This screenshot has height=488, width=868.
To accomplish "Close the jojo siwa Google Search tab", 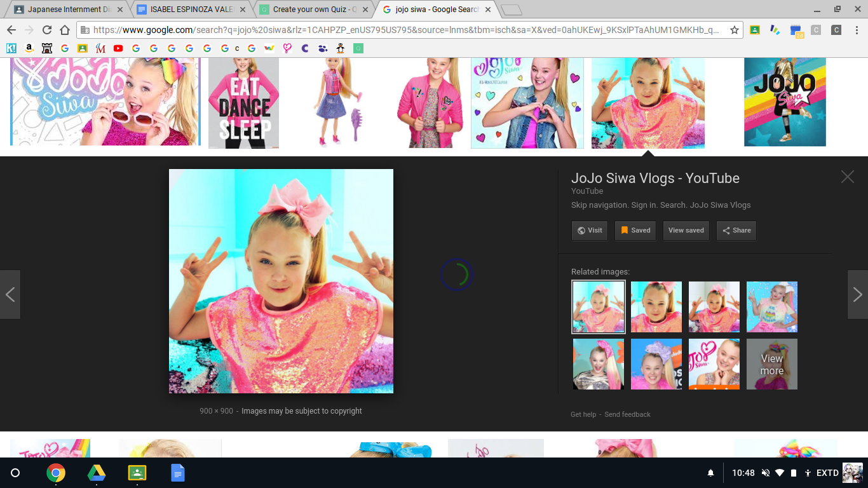I will pos(487,10).
